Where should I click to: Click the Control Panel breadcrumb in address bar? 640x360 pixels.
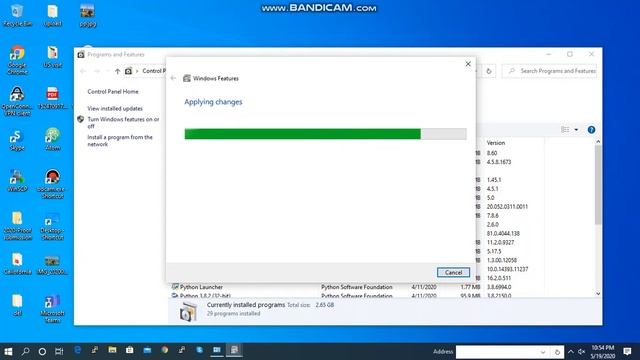154,71
